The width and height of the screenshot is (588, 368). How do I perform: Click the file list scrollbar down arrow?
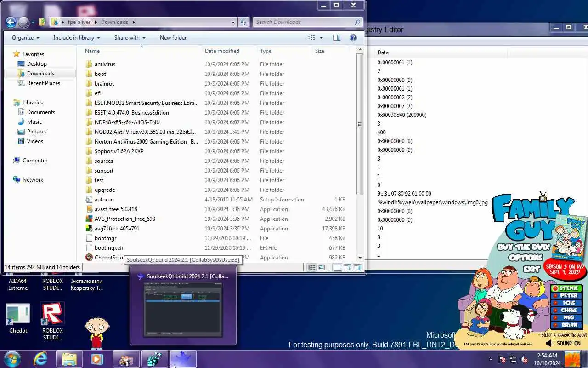pyautogui.click(x=360, y=258)
